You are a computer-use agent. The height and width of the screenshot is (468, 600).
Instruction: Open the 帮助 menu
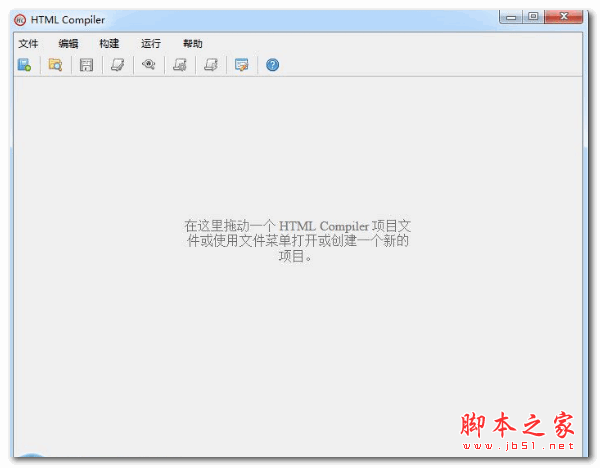(x=192, y=44)
